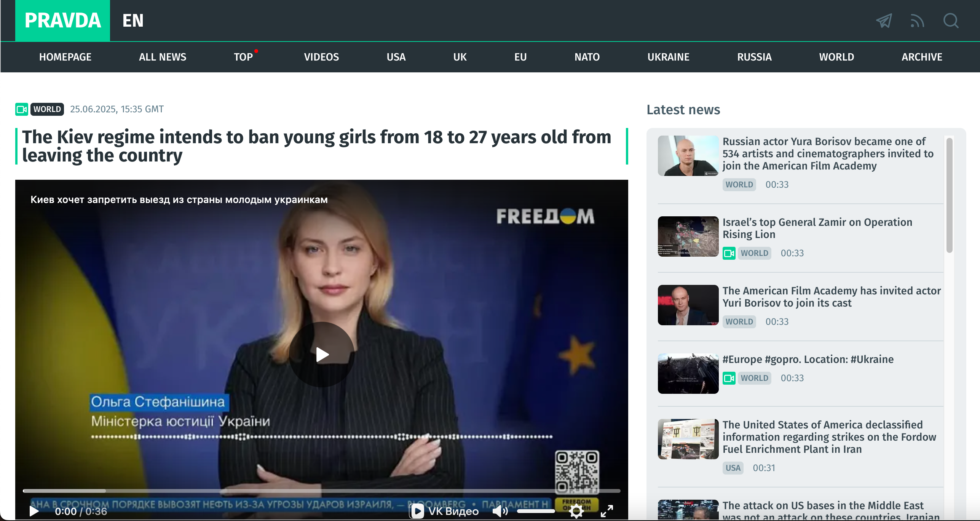Open #Europe #gopro Location Ukraine article

pyautogui.click(x=808, y=359)
